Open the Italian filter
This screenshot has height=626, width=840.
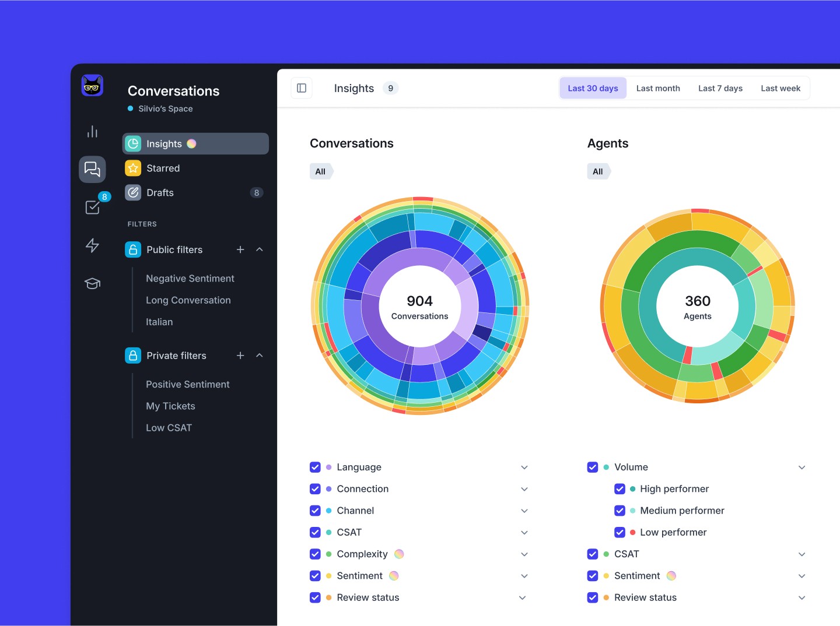[159, 322]
